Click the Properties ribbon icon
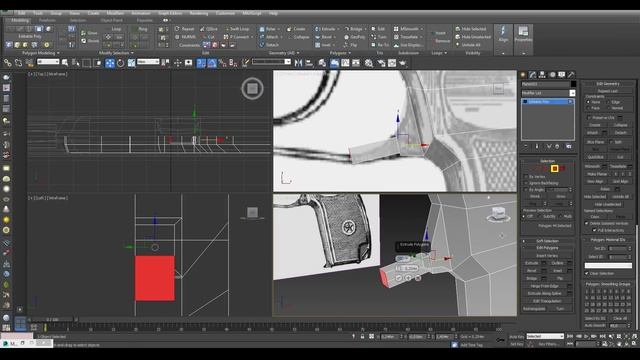The height and width of the screenshot is (360, 640). pyautogui.click(x=523, y=34)
